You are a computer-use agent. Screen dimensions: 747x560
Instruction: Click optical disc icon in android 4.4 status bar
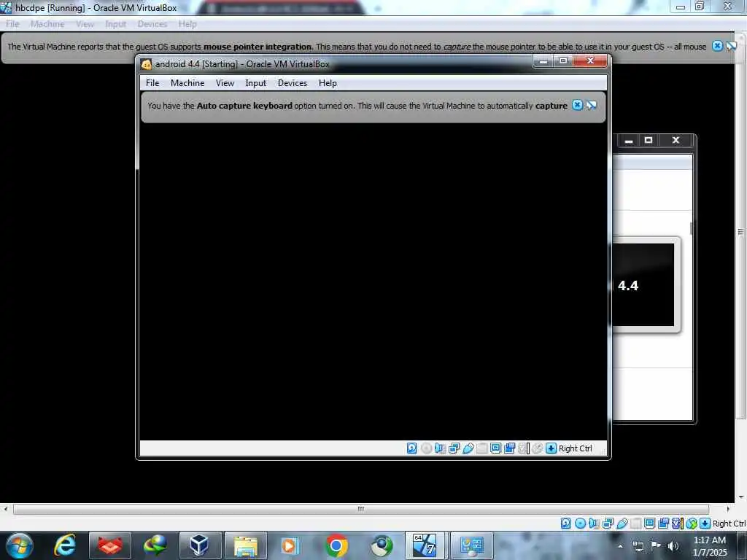click(426, 448)
